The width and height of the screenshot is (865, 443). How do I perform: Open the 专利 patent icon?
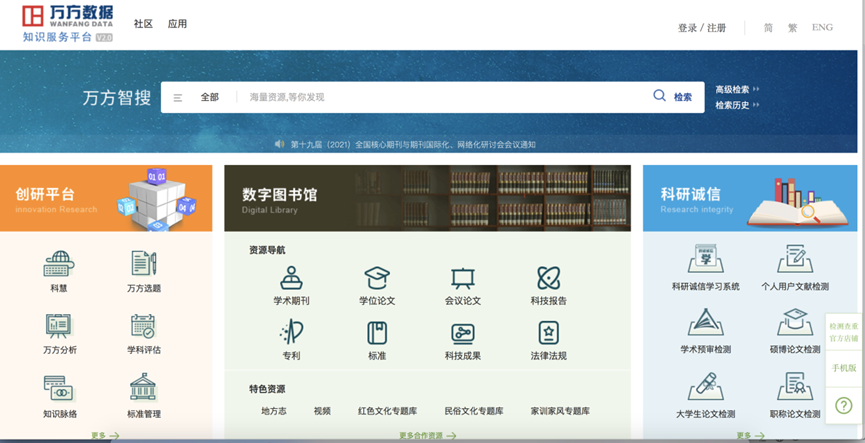pyautogui.click(x=291, y=333)
